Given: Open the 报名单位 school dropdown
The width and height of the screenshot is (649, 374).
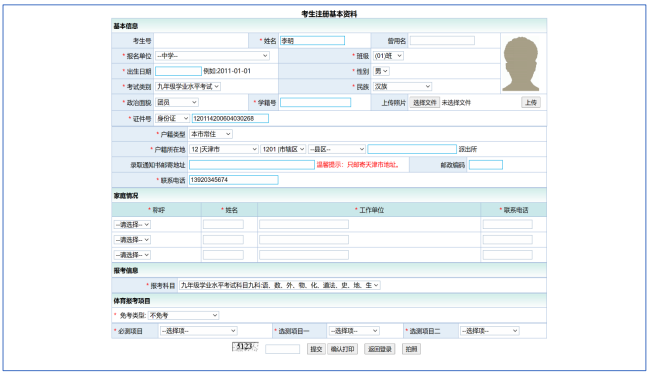Looking at the screenshot, I should coord(212,56).
